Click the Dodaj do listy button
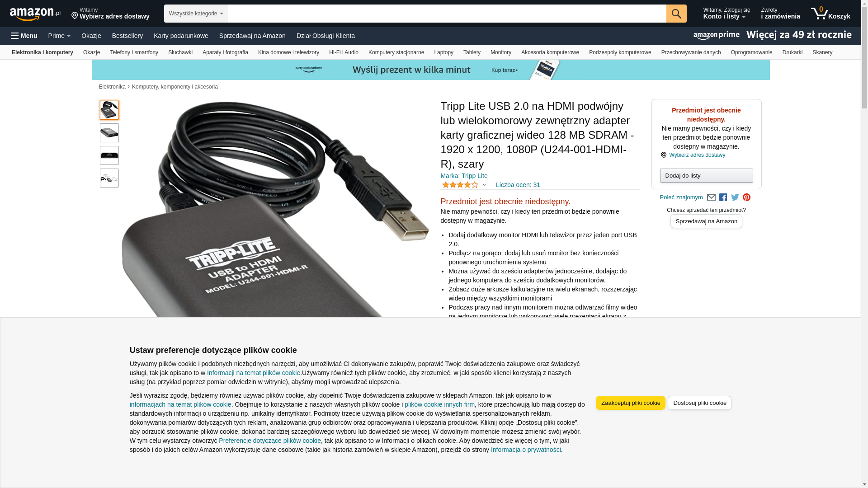This screenshot has width=868, height=488. point(706,175)
